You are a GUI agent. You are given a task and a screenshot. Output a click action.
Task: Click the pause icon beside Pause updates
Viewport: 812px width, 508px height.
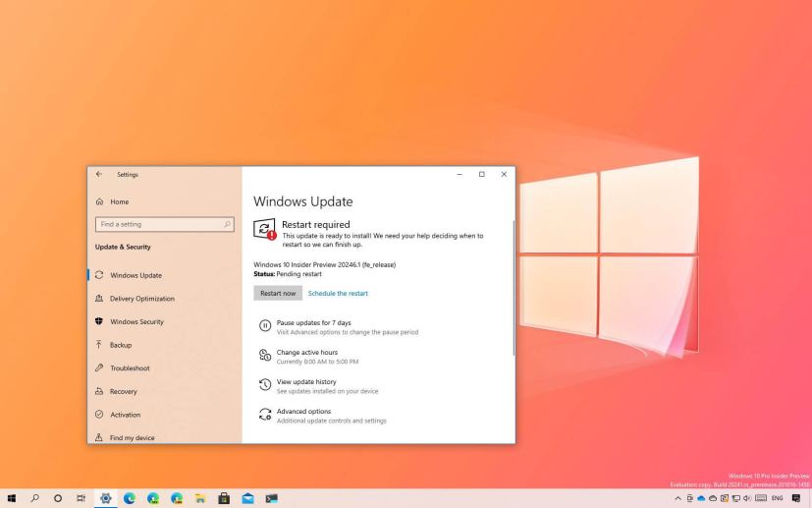[x=265, y=325]
